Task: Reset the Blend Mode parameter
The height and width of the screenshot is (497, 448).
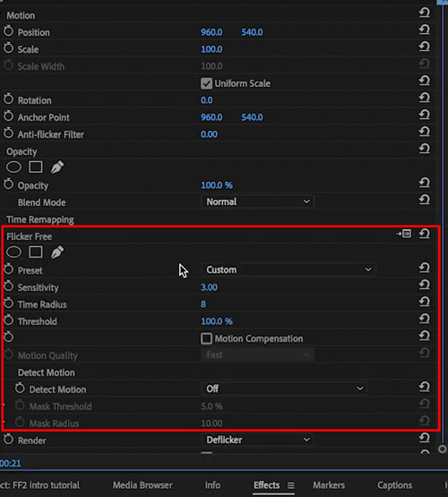Action: tap(424, 200)
